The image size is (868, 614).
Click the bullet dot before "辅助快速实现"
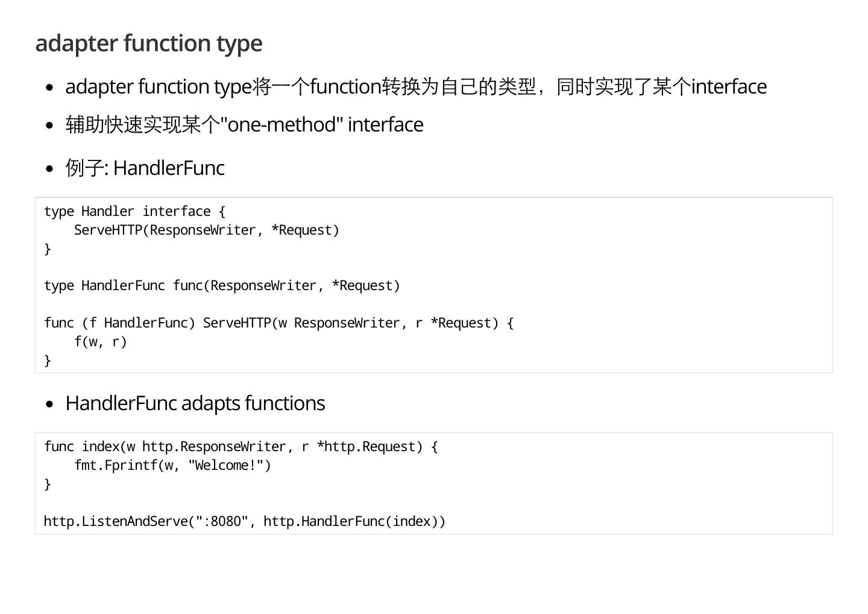[x=49, y=125]
